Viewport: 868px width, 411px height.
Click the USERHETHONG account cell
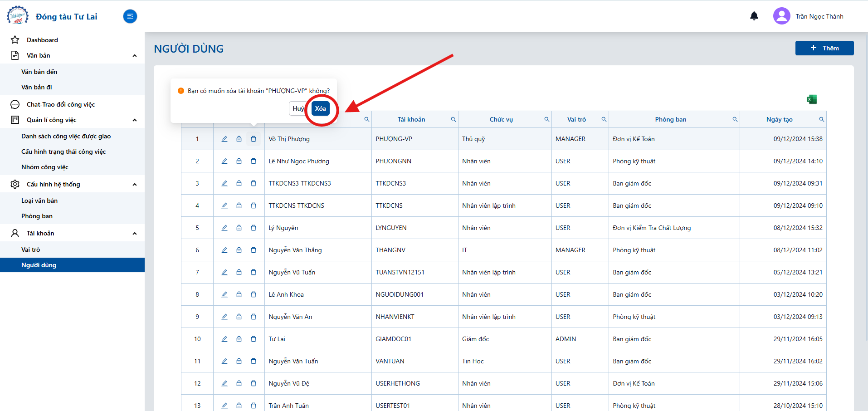coord(415,383)
